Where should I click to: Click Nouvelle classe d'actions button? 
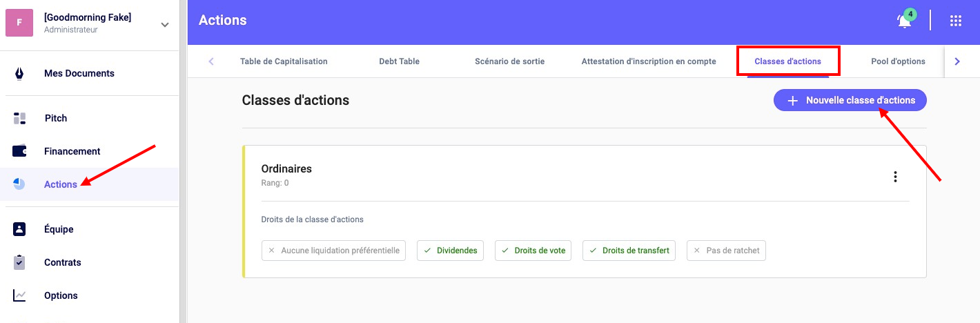pyautogui.click(x=850, y=100)
